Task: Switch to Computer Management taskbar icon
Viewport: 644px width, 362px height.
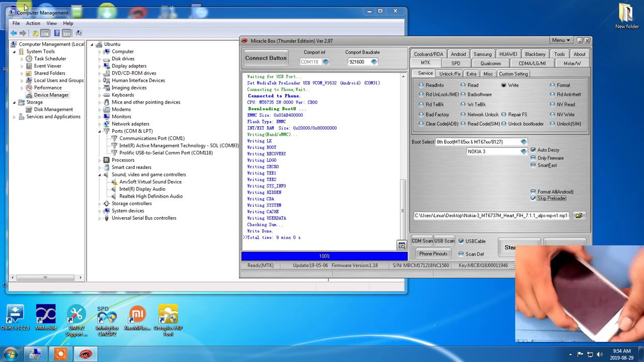Action: 35,354
